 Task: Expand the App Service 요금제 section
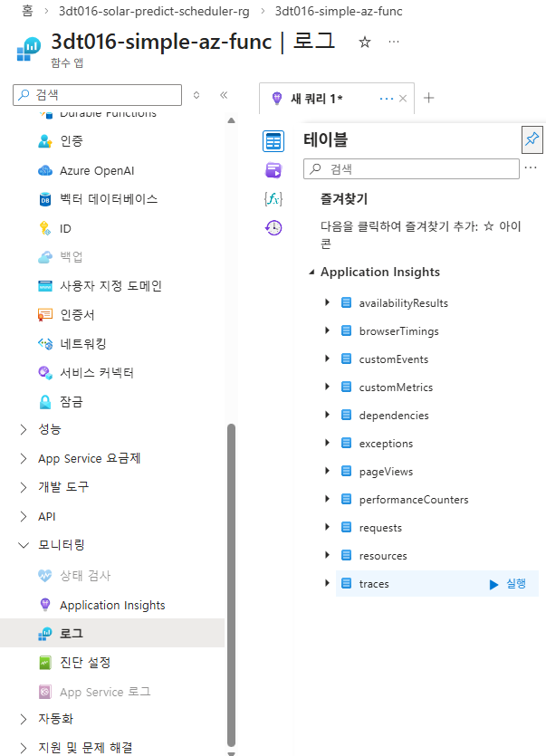point(24,458)
